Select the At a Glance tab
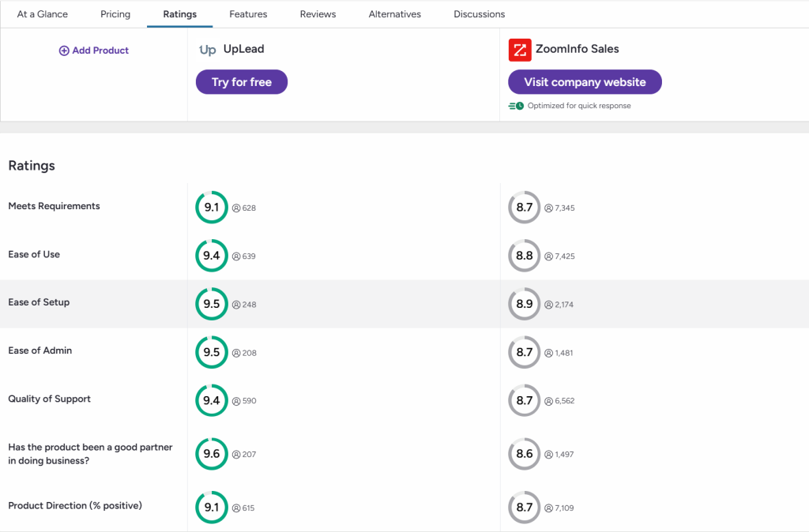The width and height of the screenshot is (809, 532). (x=43, y=14)
